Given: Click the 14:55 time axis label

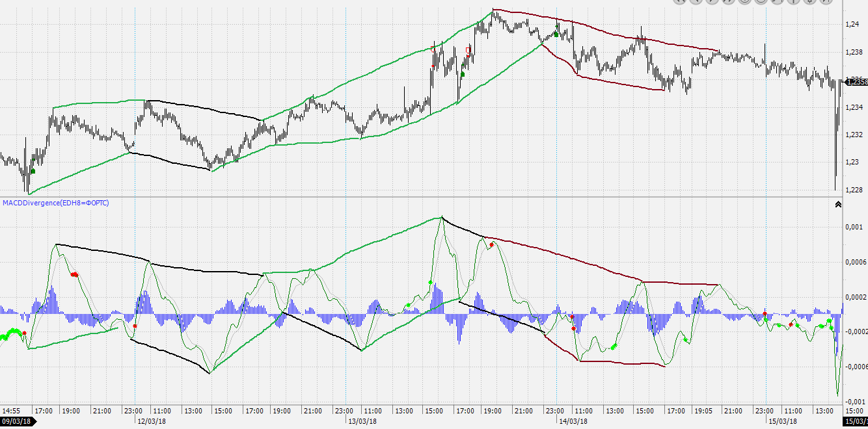Looking at the screenshot, I should point(12,411).
